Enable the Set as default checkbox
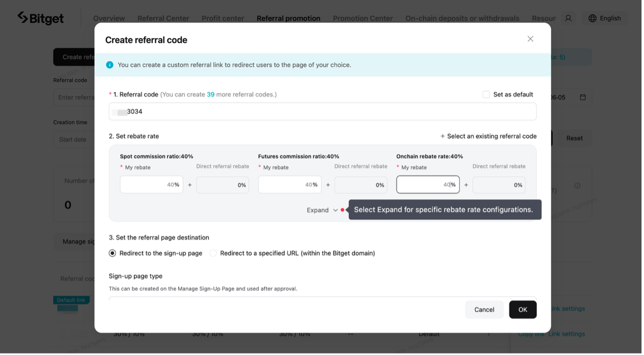The image size is (644, 355). [486, 94]
